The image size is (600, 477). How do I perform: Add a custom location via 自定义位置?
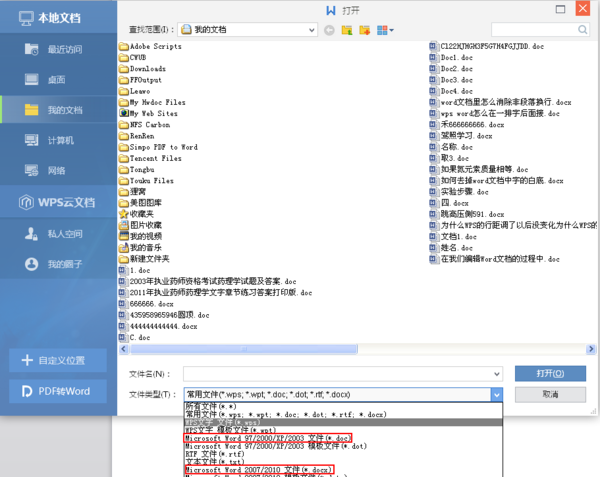(x=58, y=360)
